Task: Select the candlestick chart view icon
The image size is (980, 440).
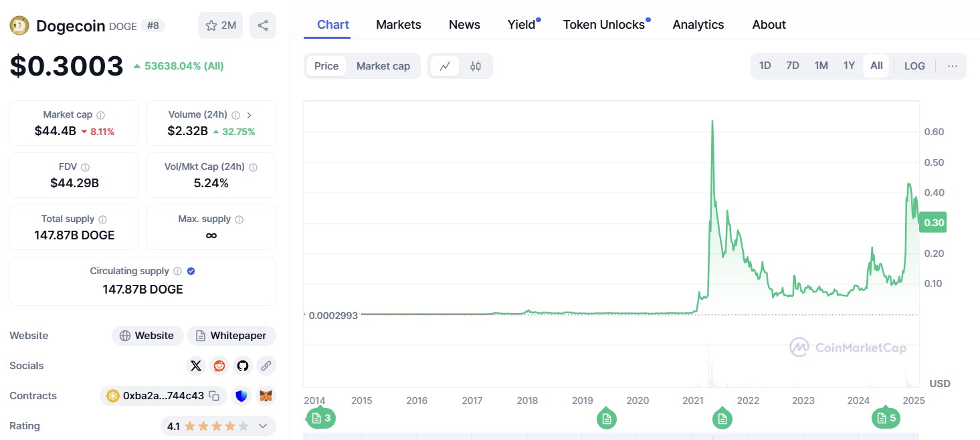Action: tap(476, 66)
